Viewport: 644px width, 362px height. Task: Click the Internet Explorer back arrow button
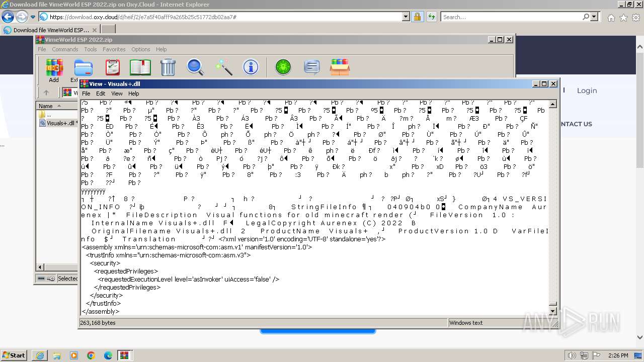(x=8, y=17)
